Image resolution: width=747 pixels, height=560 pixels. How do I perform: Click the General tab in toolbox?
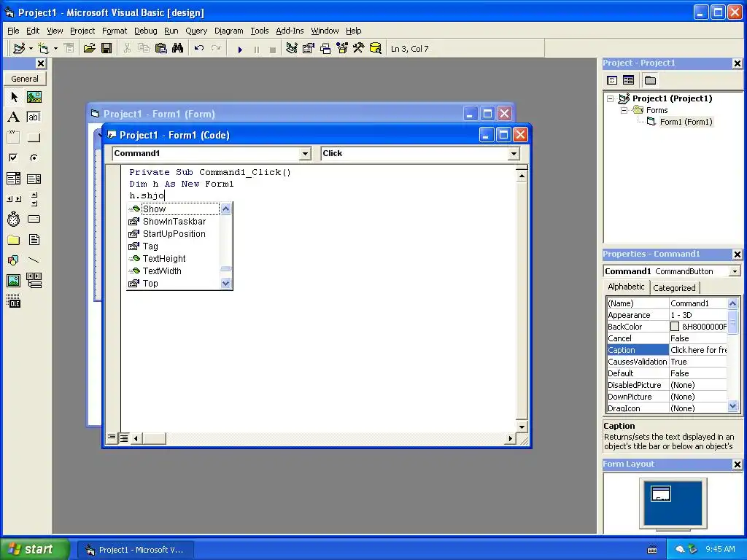pyautogui.click(x=25, y=79)
